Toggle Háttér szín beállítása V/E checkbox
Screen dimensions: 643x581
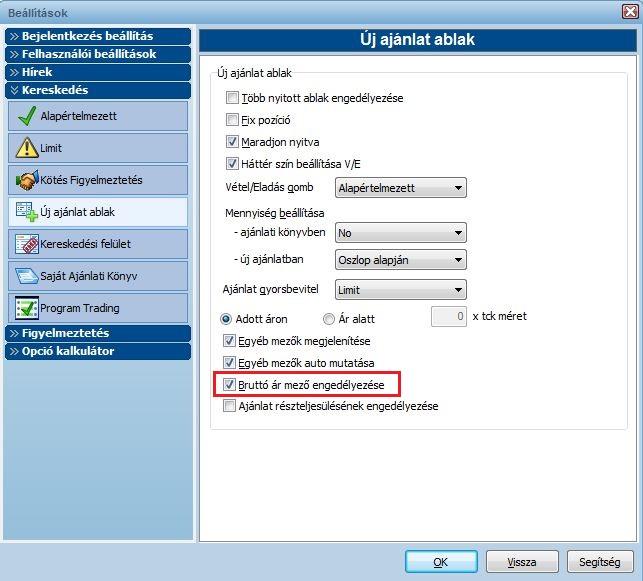tap(232, 164)
